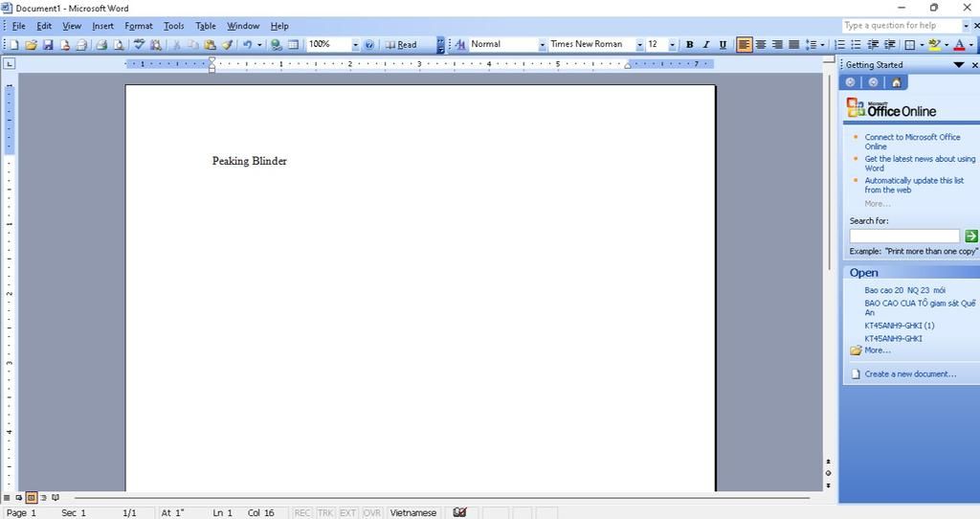Enable Align Right paragraph alignment
Image resolution: width=980 pixels, height=519 pixels.
point(777,44)
